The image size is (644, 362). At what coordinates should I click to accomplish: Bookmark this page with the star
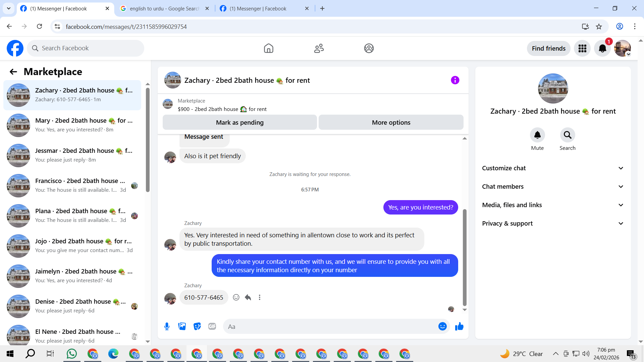(599, 26)
